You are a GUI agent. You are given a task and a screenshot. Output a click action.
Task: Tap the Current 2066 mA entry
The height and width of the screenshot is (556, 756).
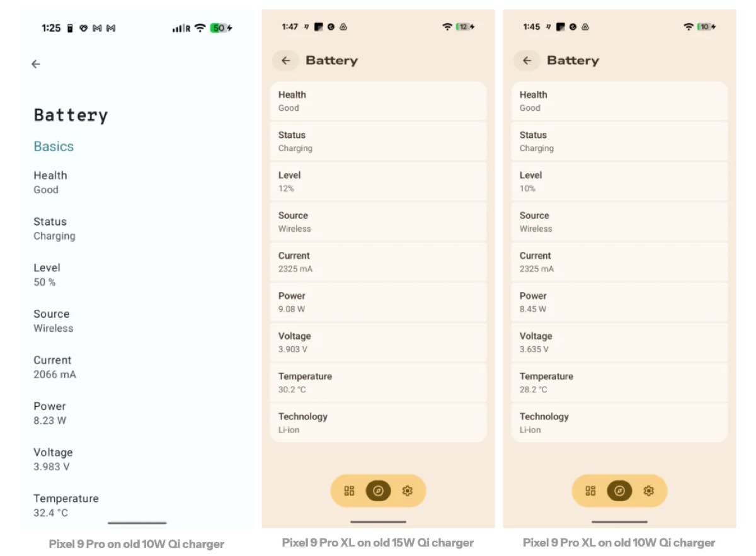[x=55, y=367]
